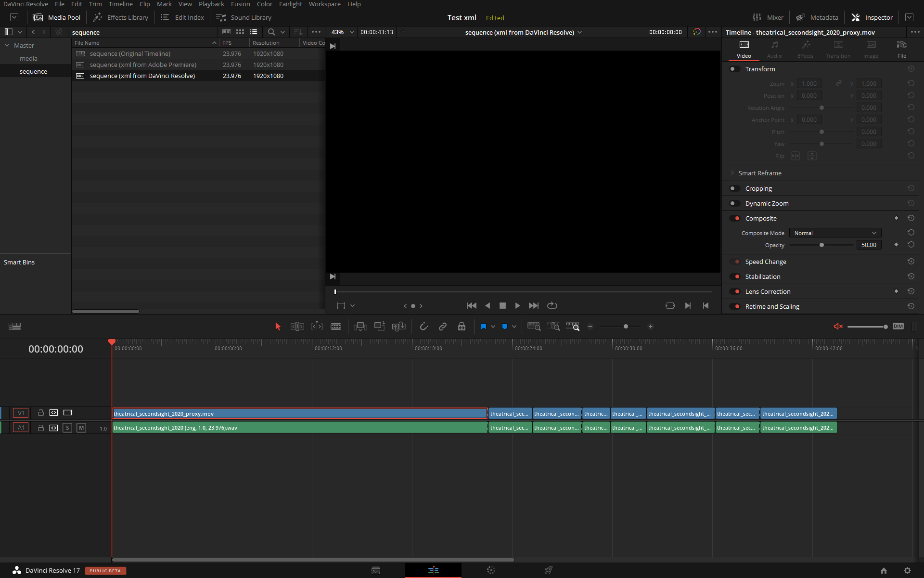
Task: Mute audio with the speaker icon
Action: point(838,327)
